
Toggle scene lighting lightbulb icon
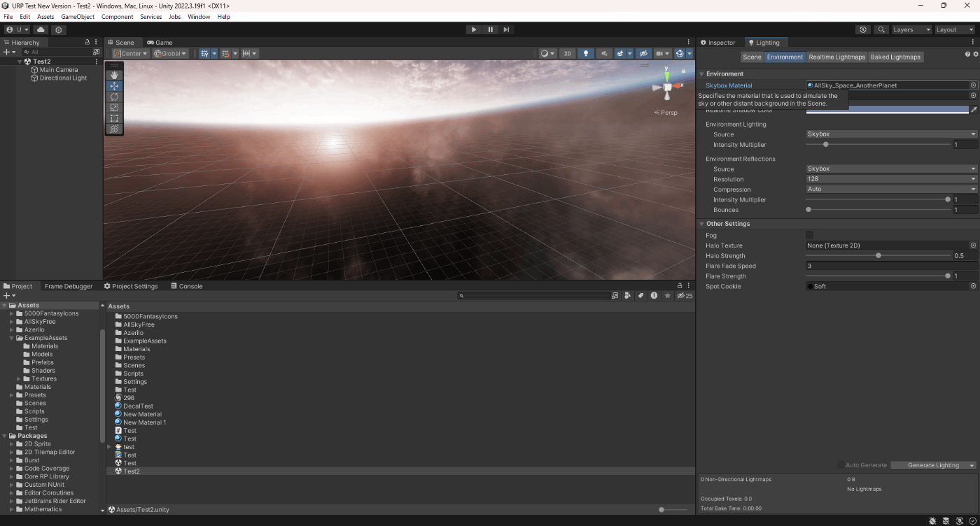point(586,53)
